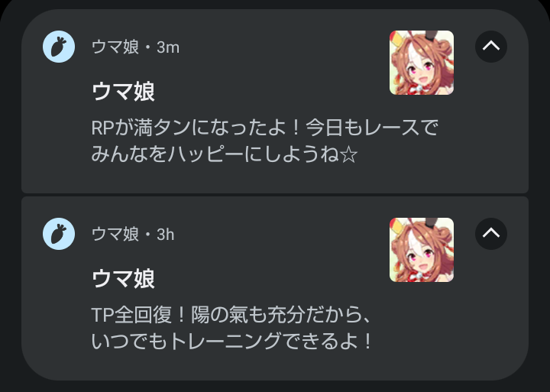Open character thumbnail in 3m notification
The width and height of the screenshot is (550, 392).
coord(422,63)
